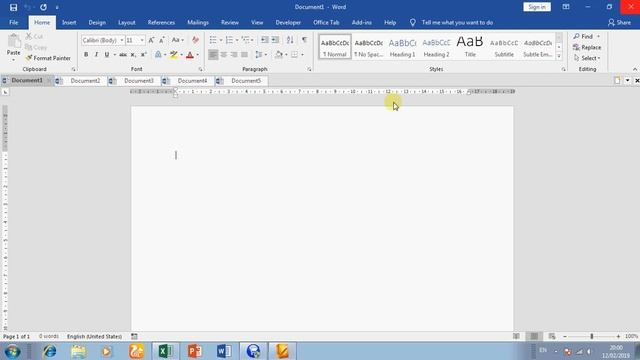Click the Tell me lightbulb icon
This screenshot has width=640, height=360.
[x=413, y=22]
